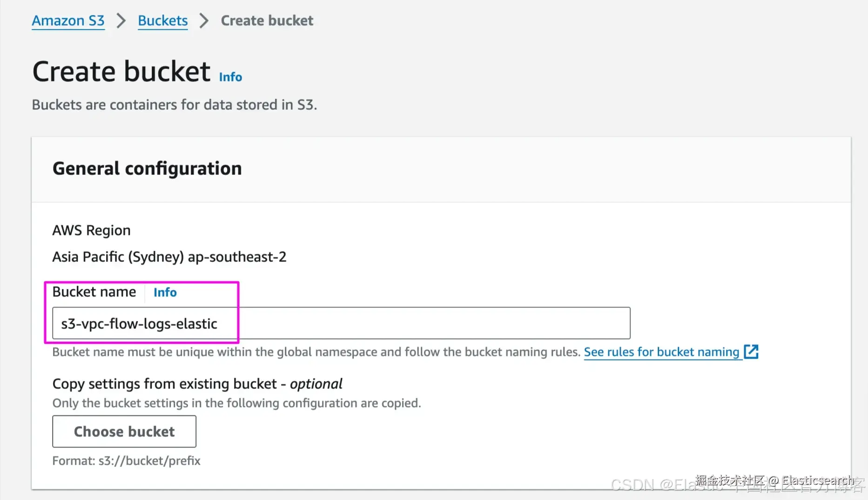868x500 pixels.
Task: Click the AWS Region label
Action: pos(91,230)
